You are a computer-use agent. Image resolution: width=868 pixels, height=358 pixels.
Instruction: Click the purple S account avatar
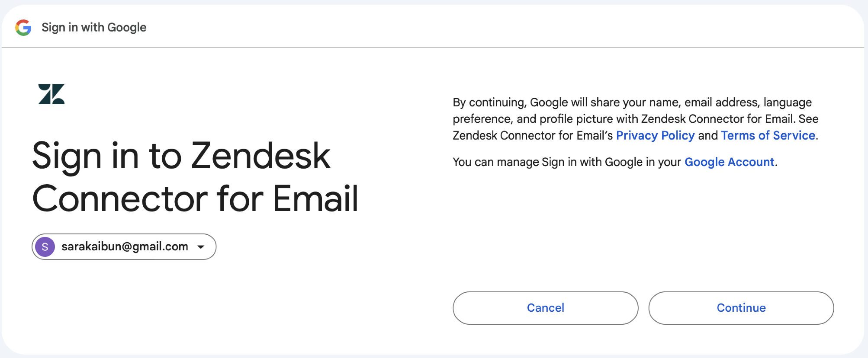(45, 247)
